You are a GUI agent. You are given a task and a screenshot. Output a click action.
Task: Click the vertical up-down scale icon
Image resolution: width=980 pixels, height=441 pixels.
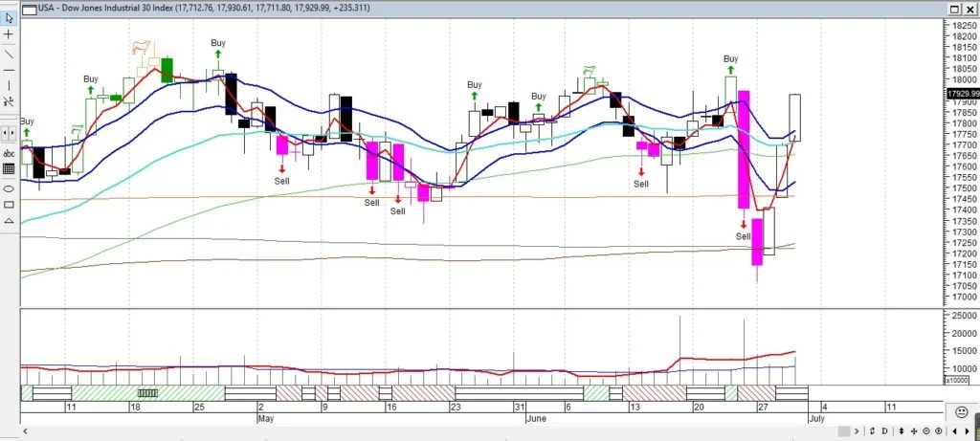902,431
